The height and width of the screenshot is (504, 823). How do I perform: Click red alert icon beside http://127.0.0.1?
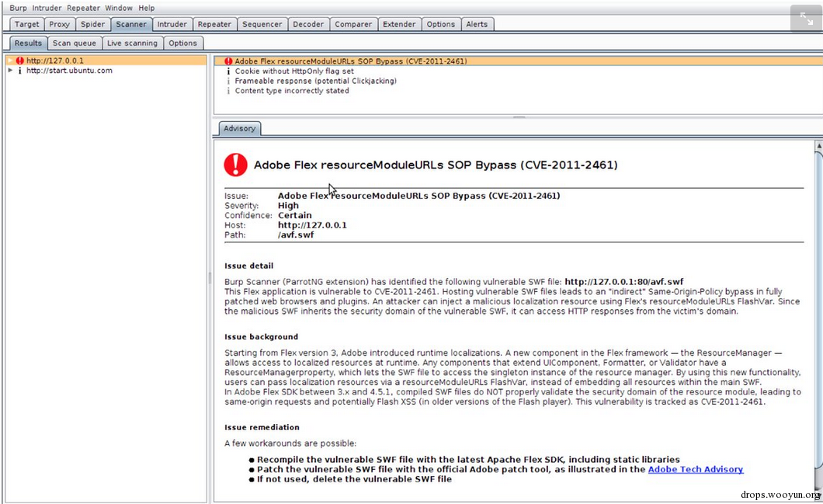pyautogui.click(x=20, y=61)
